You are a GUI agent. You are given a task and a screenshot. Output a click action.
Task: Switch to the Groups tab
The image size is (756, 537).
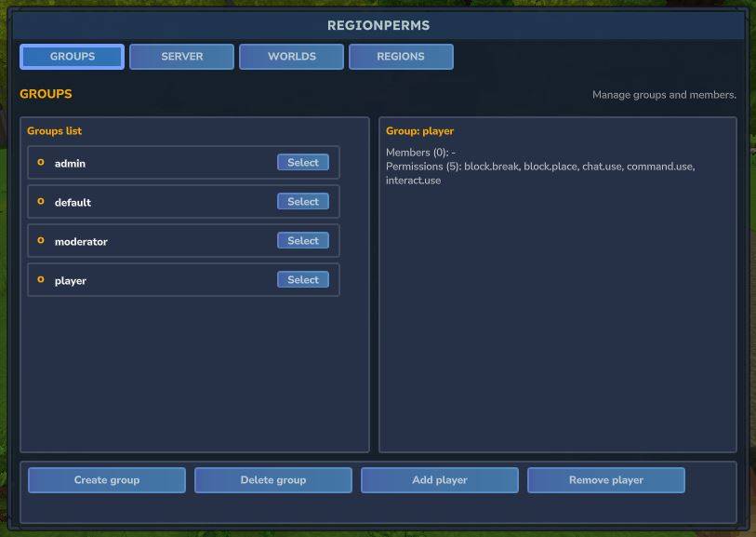[72, 57]
